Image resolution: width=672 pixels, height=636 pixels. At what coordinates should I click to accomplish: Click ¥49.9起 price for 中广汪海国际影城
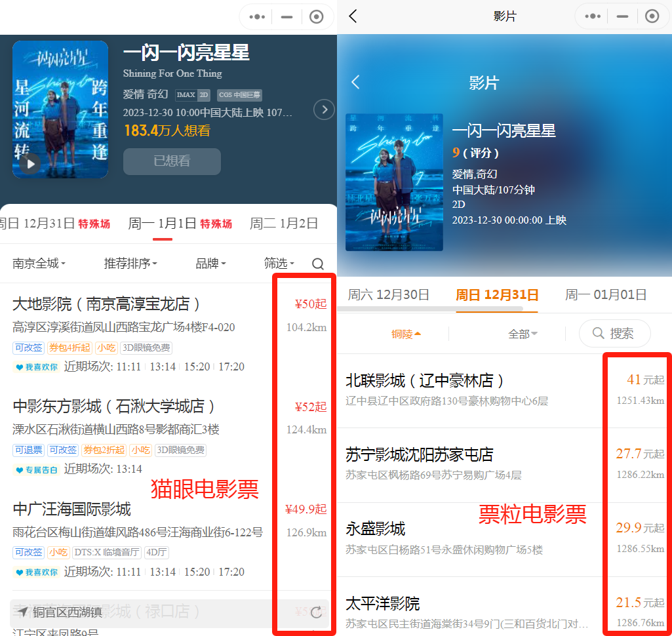tap(306, 509)
